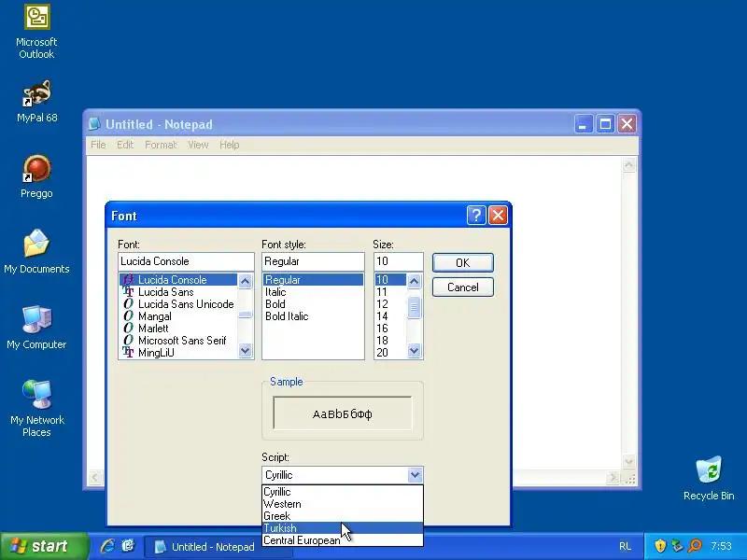747x560 pixels.
Task: Open Notepad Help menu
Action: [229, 145]
